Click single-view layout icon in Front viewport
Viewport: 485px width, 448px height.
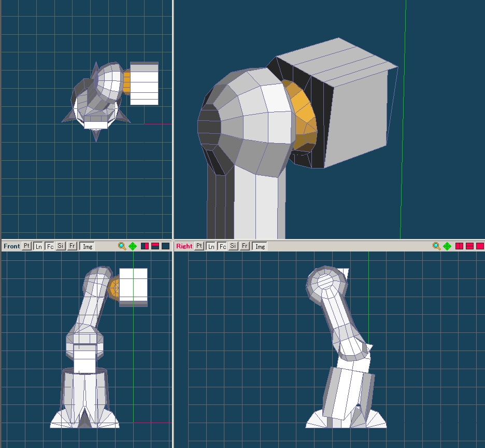(x=165, y=246)
